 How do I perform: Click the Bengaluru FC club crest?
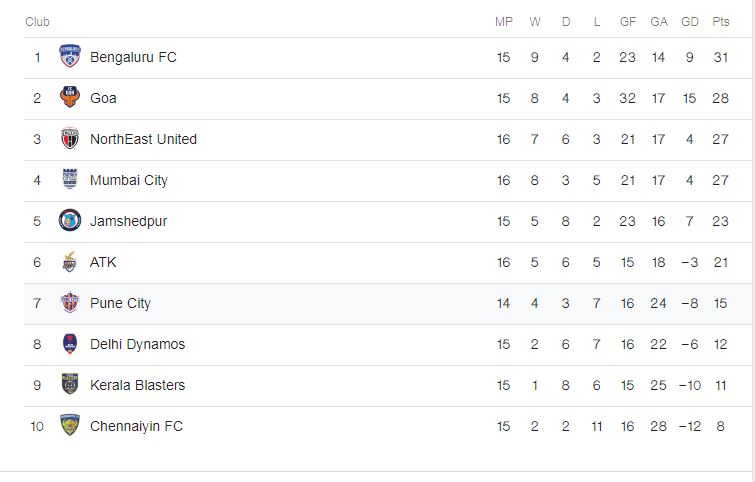pyautogui.click(x=69, y=57)
